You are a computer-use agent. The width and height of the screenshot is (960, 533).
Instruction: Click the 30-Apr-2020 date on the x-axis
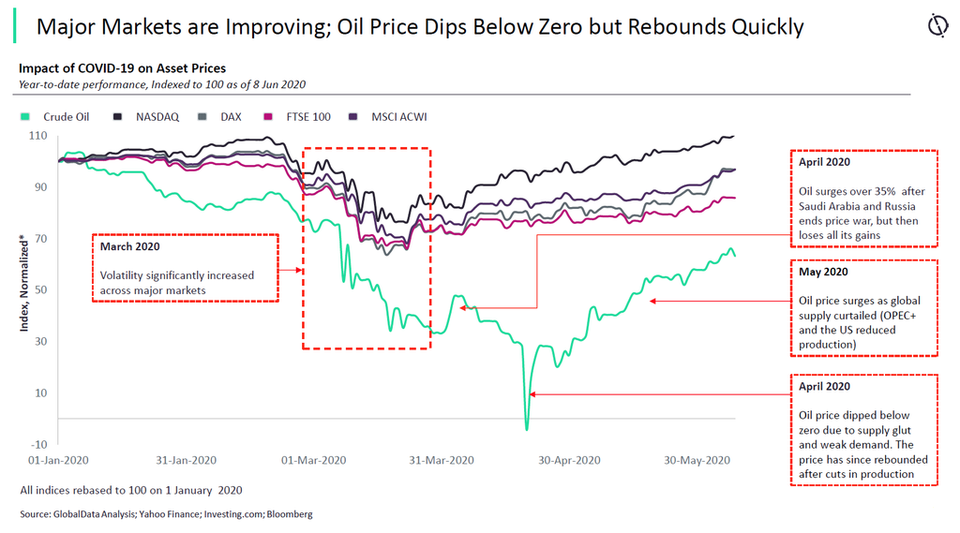coord(570,460)
